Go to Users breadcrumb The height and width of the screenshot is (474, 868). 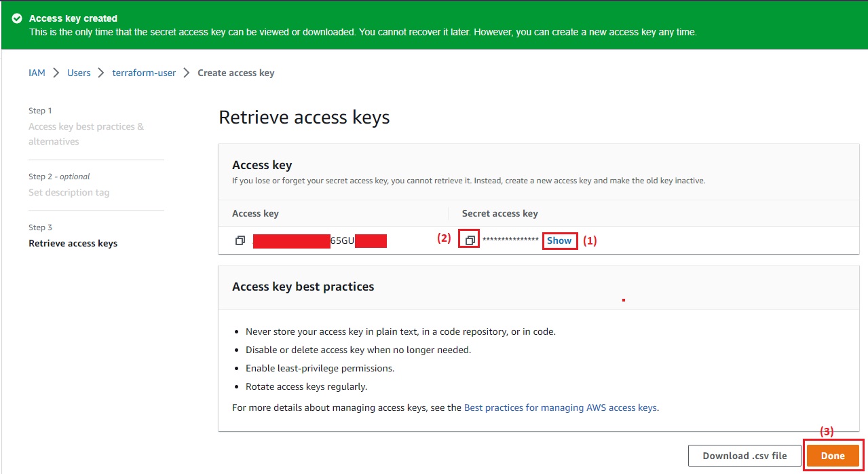79,73
